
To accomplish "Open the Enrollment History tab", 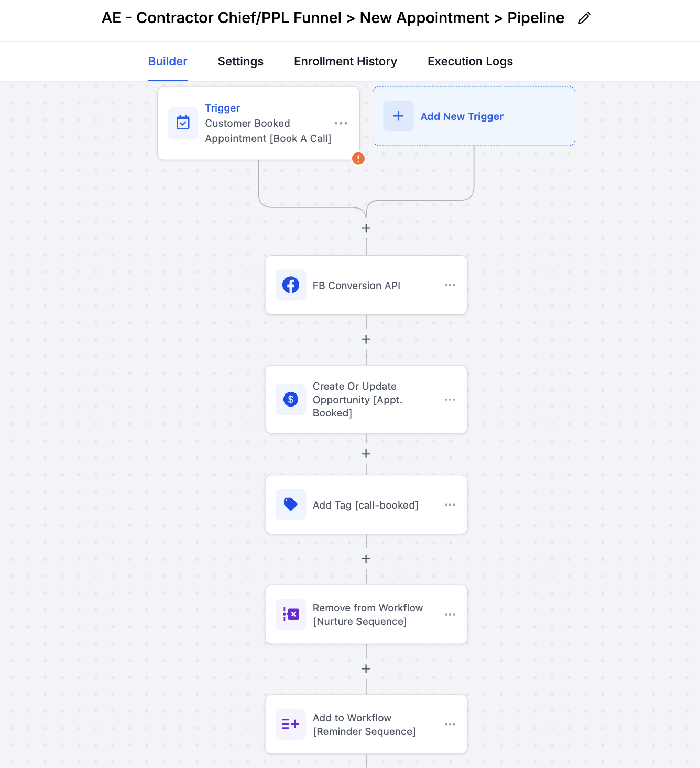I will (345, 61).
